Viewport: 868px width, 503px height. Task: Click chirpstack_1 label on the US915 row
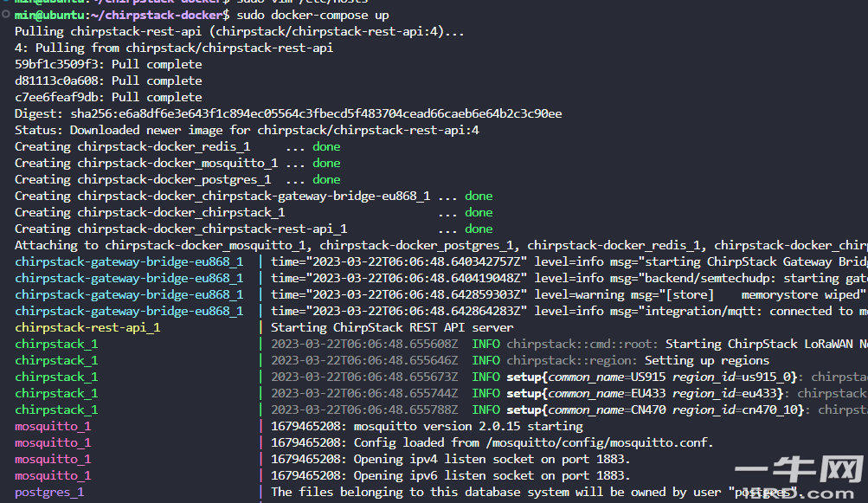[x=56, y=377]
